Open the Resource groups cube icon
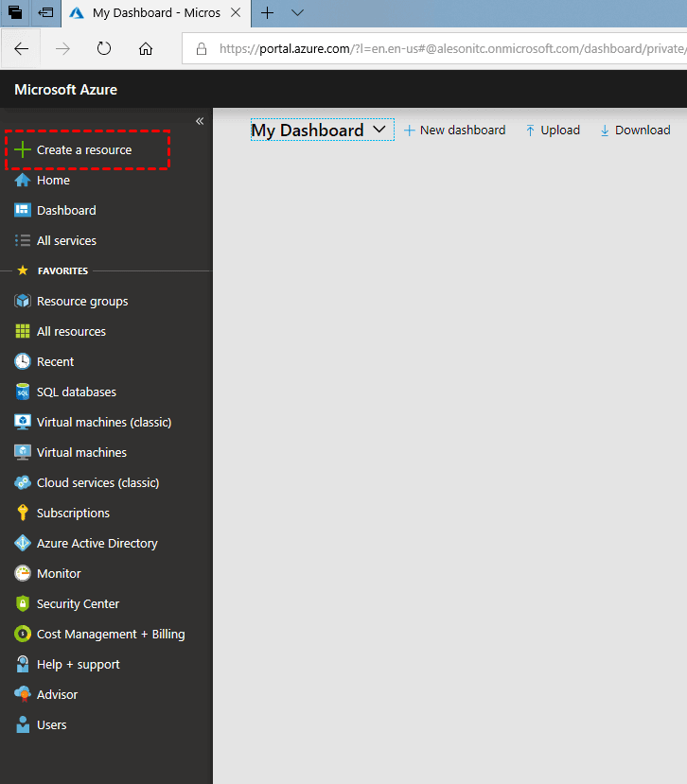Screen dimensions: 687x784 click(23, 301)
